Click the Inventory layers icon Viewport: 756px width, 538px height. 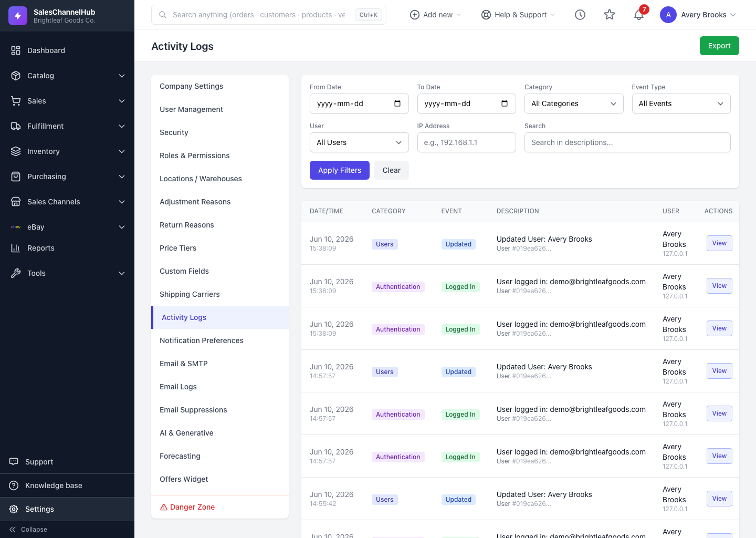pos(16,151)
